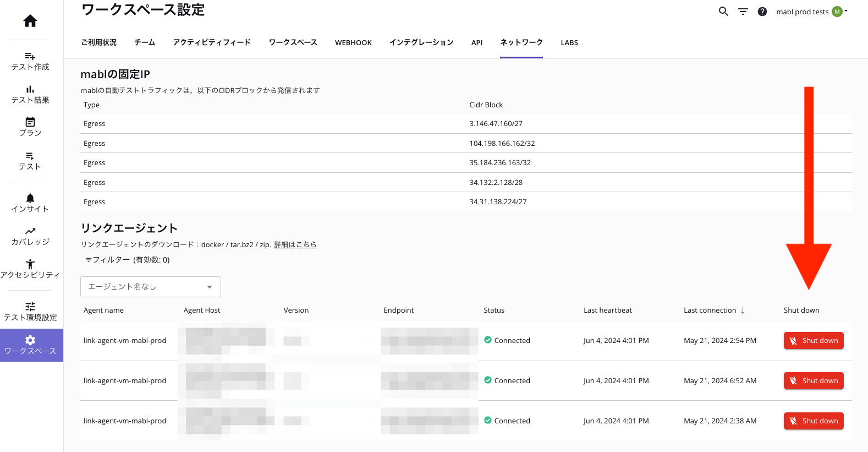
Task: Click Agent name column header
Action: (x=103, y=311)
